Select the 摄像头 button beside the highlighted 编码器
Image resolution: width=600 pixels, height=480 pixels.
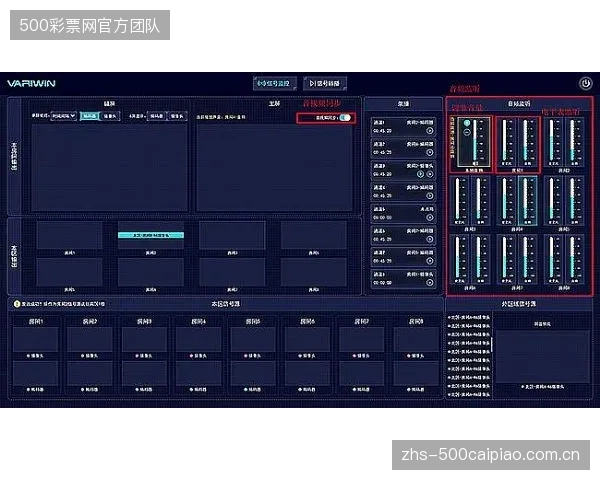110,116
